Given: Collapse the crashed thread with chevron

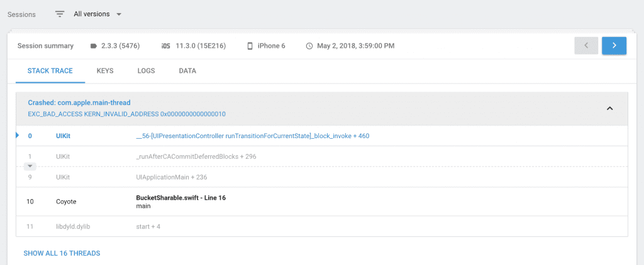Looking at the screenshot, I should [610, 109].
